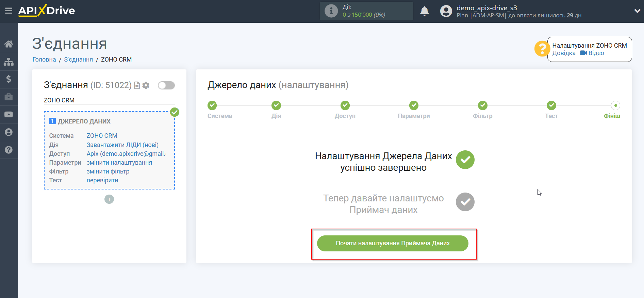Click перевірити test link

pos(102,180)
